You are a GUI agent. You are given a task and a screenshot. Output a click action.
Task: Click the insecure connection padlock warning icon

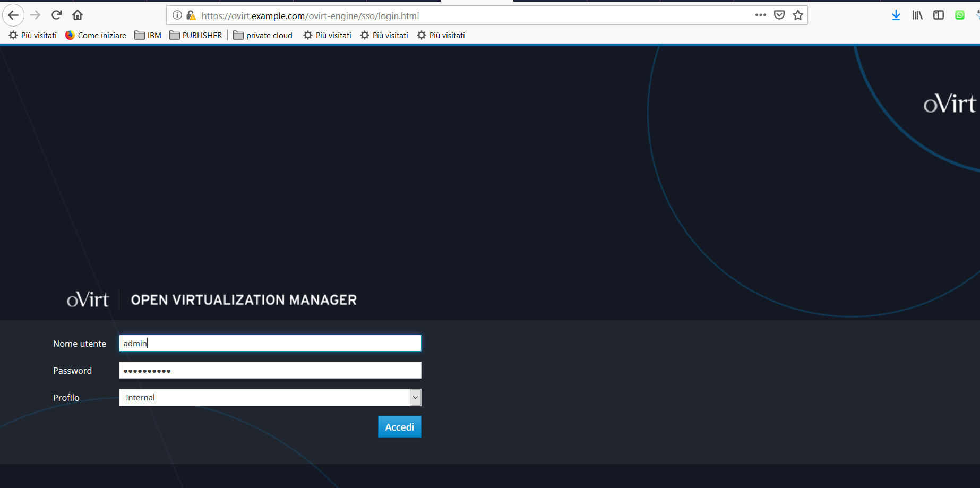191,15
